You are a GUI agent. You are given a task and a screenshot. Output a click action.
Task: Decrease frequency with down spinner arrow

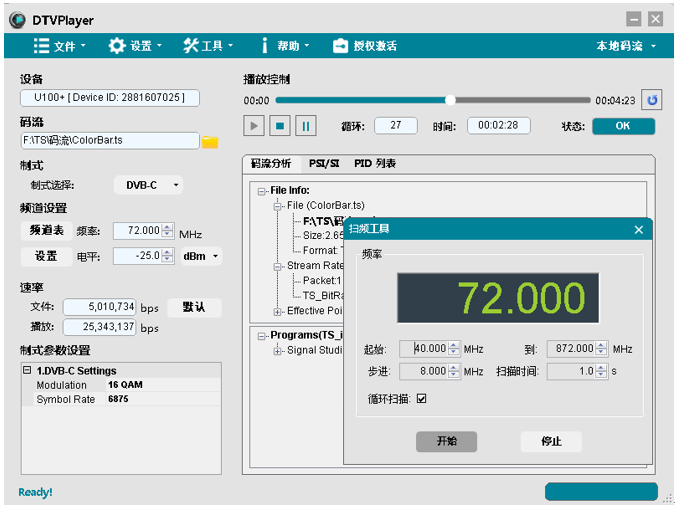167,235
